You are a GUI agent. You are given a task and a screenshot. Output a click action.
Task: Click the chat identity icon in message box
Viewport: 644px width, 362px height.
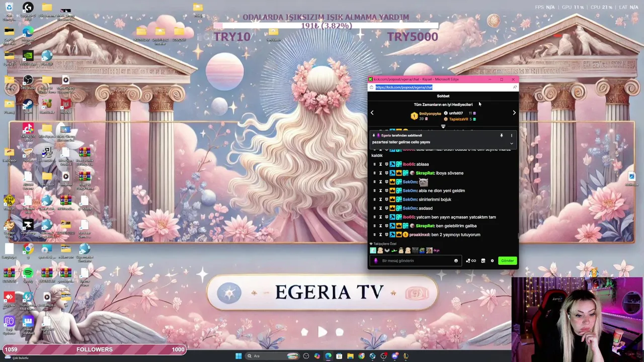tap(375, 260)
